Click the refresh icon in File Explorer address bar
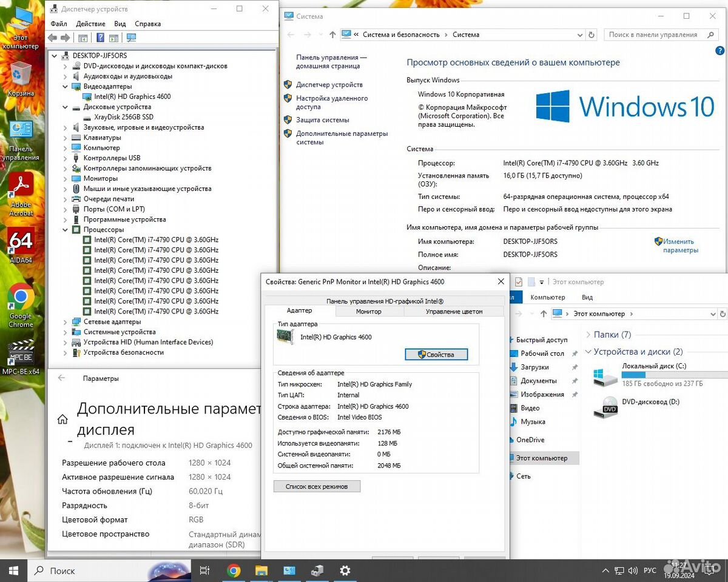This screenshot has height=582, width=728. 722,313
